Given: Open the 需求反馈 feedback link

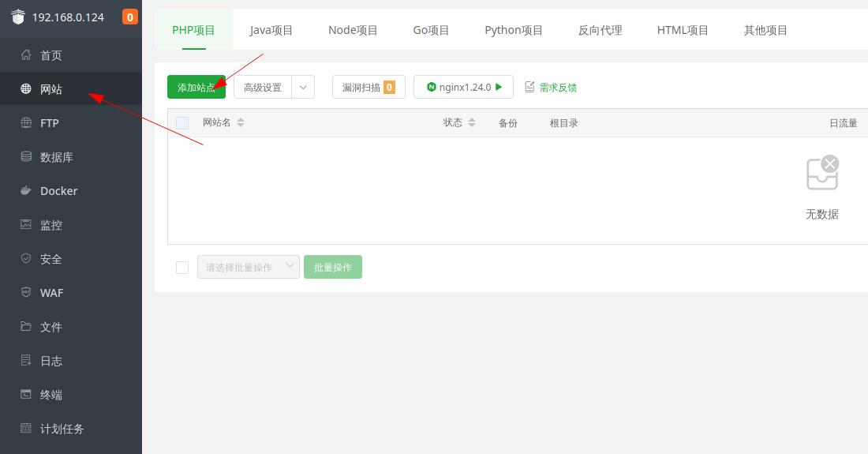Looking at the screenshot, I should click(x=551, y=88).
